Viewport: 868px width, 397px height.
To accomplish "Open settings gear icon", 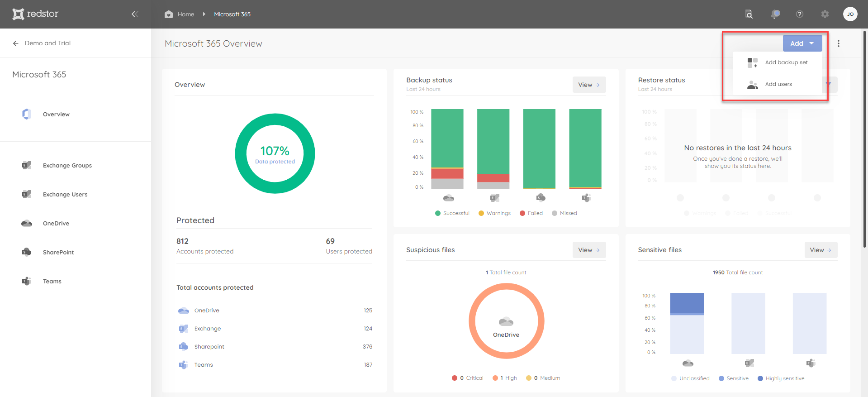I will [x=825, y=14].
